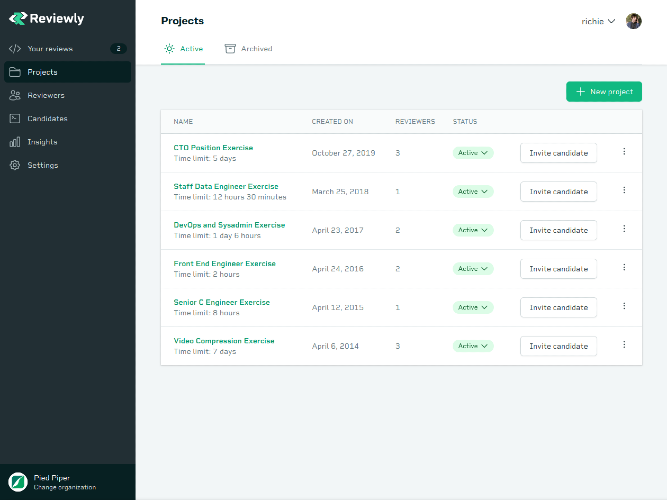Click Change organization link
The width and height of the screenshot is (667, 500).
tap(65, 487)
